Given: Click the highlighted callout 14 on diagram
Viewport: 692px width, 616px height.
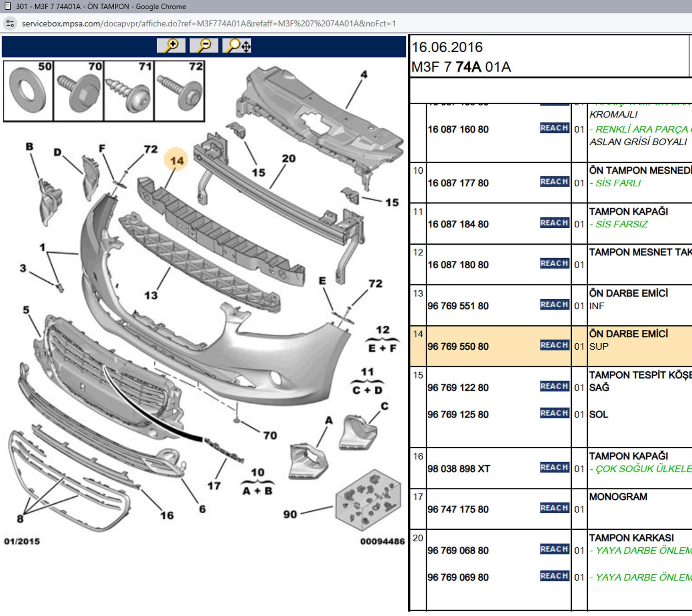Looking at the screenshot, I should coord(176,160).
